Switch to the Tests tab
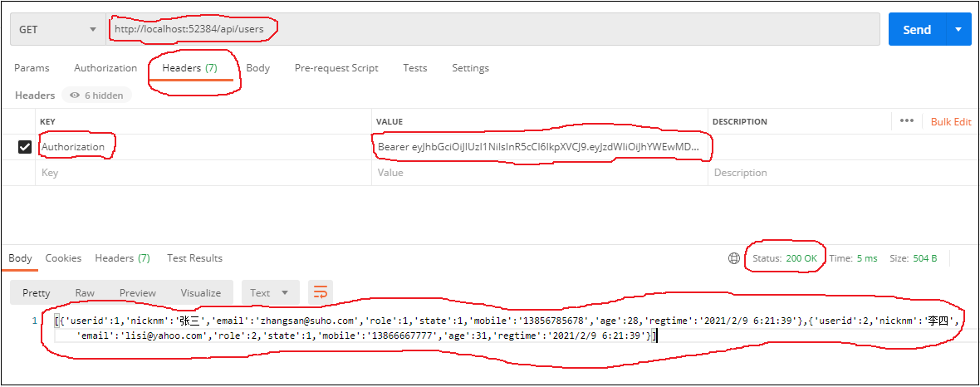Viewport: 980px width, 387px height. click(x=415, y=68)
